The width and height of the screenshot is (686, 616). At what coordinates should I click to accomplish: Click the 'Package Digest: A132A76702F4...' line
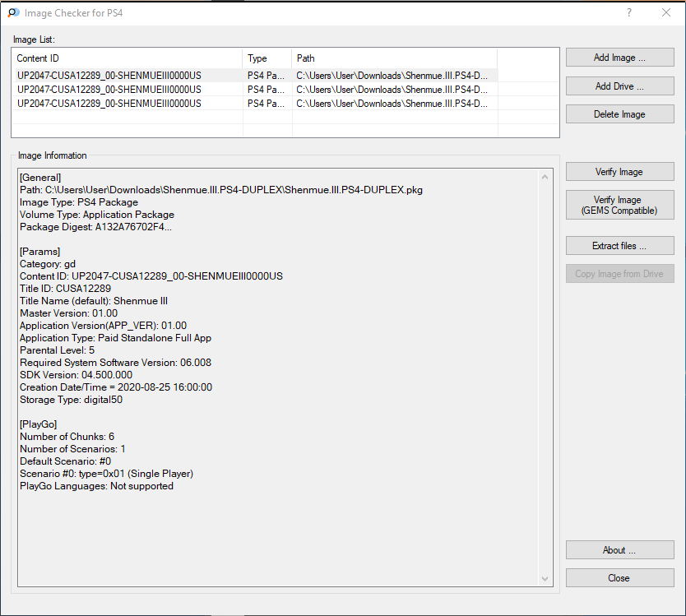(95, 227)
